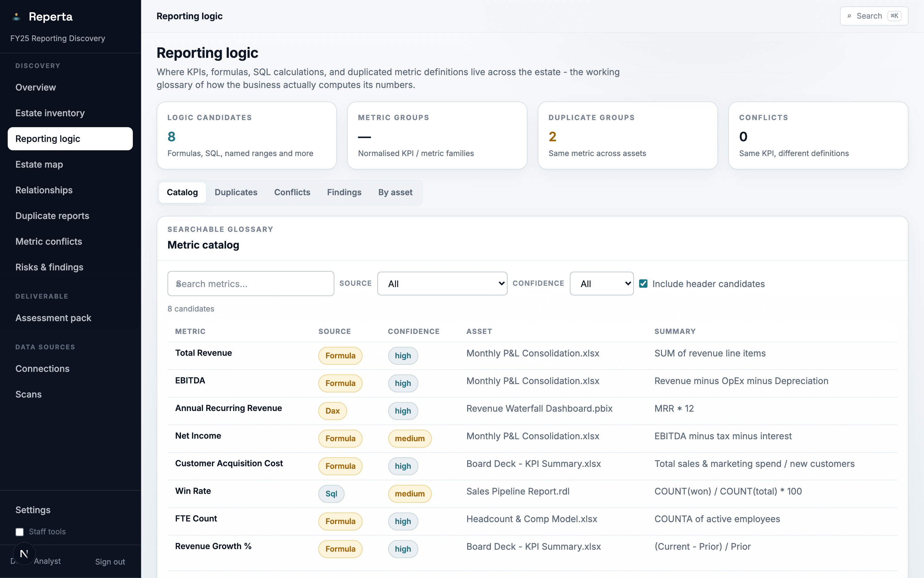Click the Conflicts summary card

click(x=818, y=135)
